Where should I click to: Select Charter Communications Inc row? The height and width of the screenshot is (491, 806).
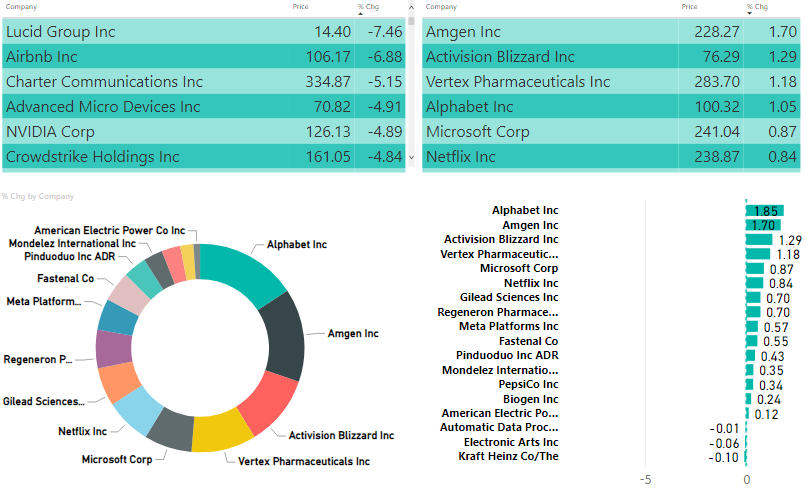pos(204,81)
